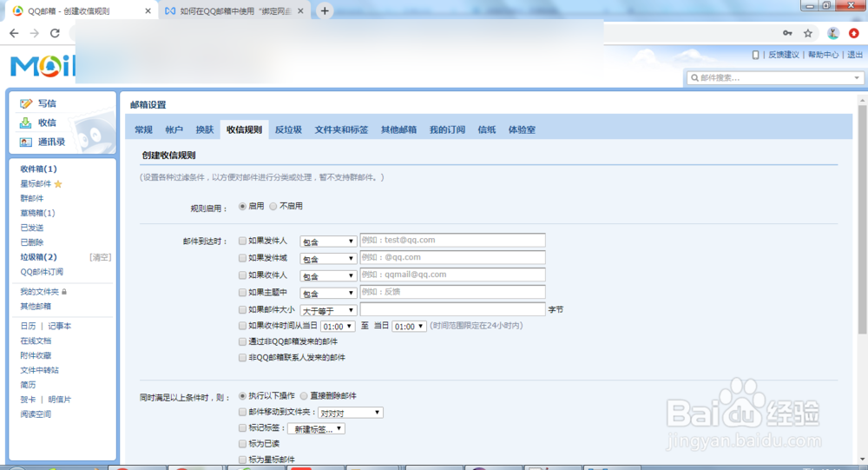Tick the 如果发件人 checkbox

242,242
